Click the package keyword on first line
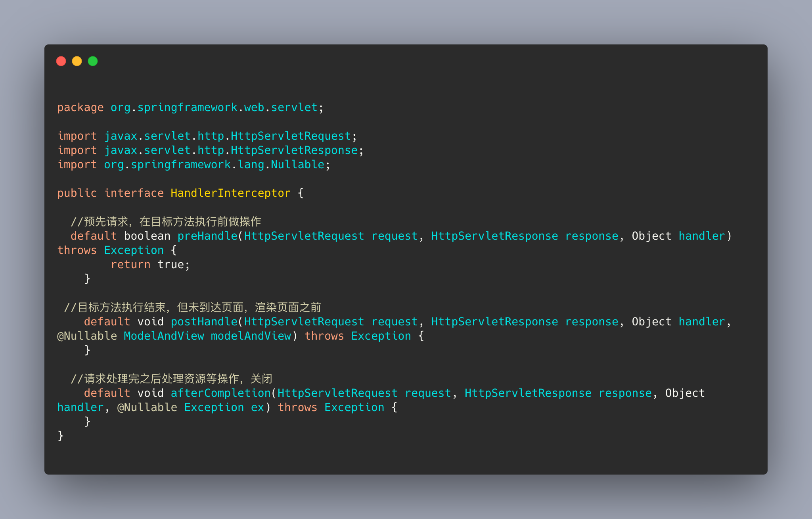 click(x=80, y=108)
